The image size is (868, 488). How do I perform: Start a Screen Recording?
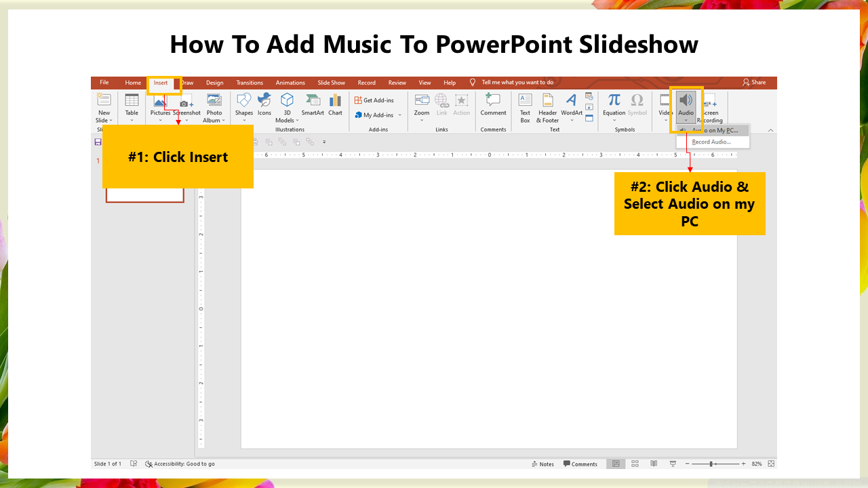pos(710,108)
